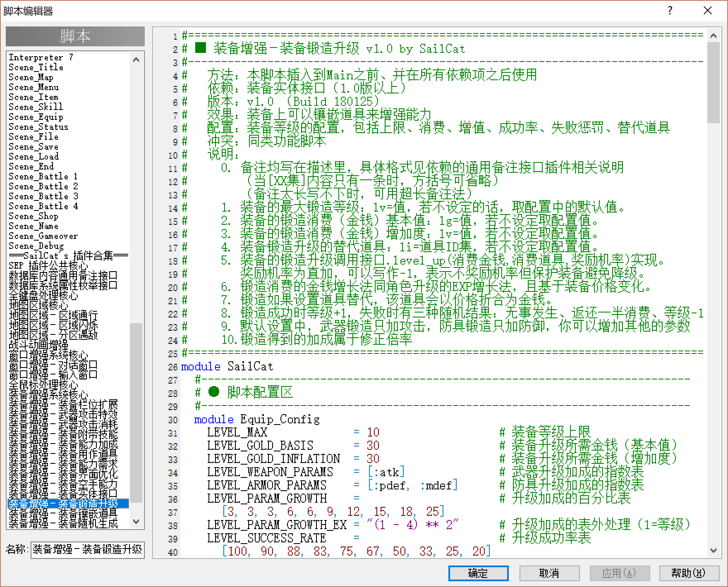Confirm changes with the 确定 button
The width and height of the screenshot is (728, 587).
click(479, 573)
